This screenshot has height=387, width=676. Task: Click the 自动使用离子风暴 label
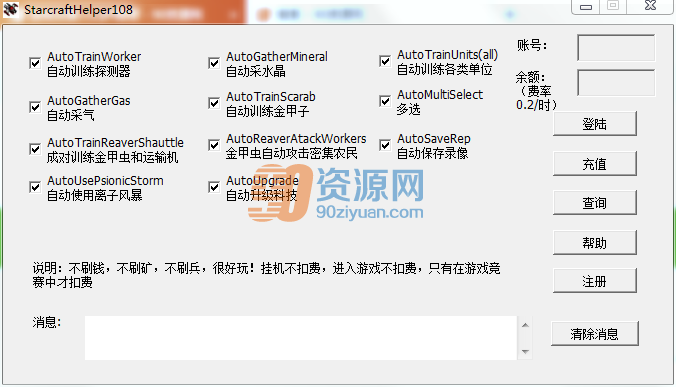point(94,195)
